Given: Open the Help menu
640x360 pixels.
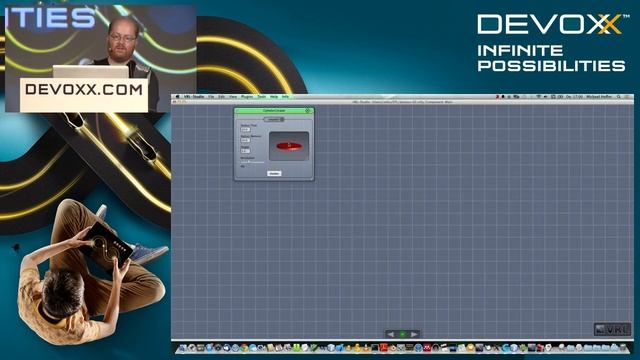Looking at the screenshot, I should pyautogui.click(x=274, y=97).
